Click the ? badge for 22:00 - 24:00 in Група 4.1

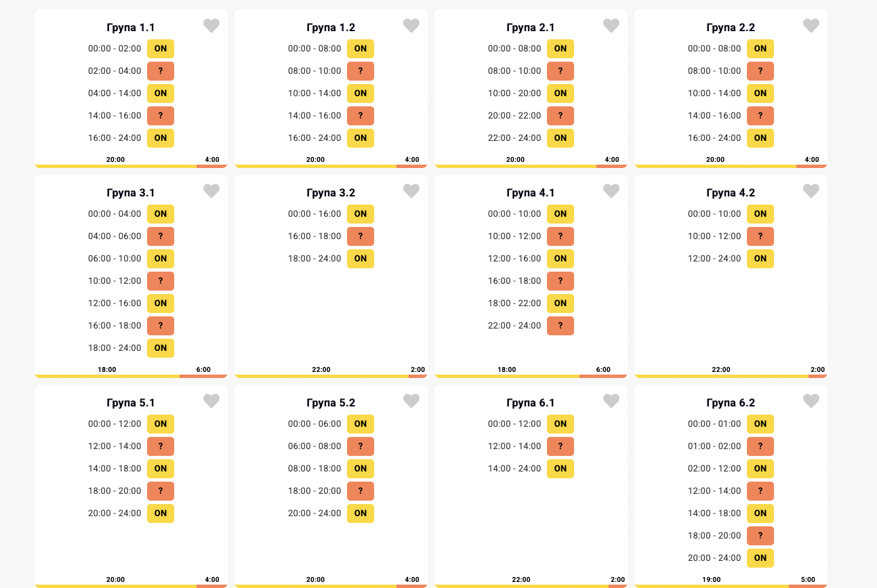click(560, 326)
